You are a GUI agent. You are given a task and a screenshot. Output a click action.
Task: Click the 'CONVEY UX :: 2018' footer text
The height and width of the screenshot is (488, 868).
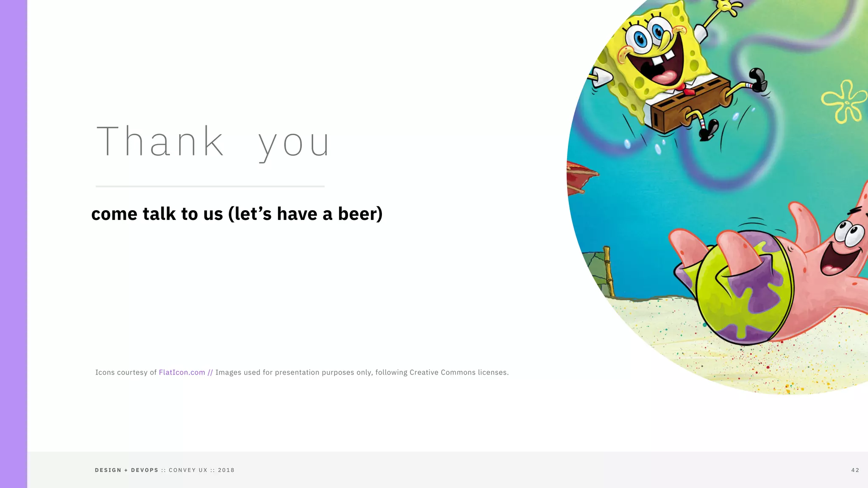(202, 470)
